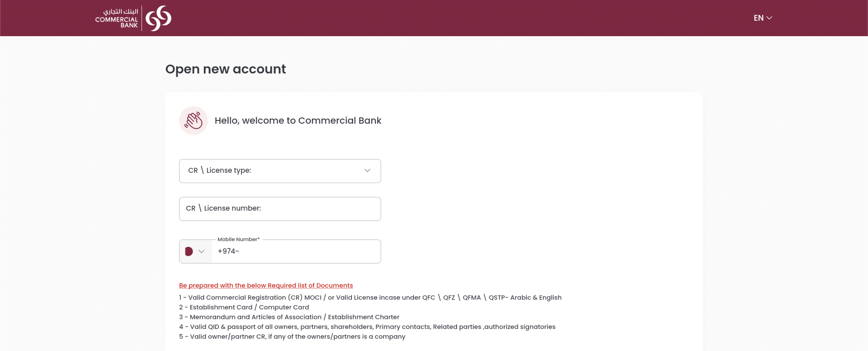Expand the mobile country code selector
This screenshot has height=351, width=868.
coord(195,251)
